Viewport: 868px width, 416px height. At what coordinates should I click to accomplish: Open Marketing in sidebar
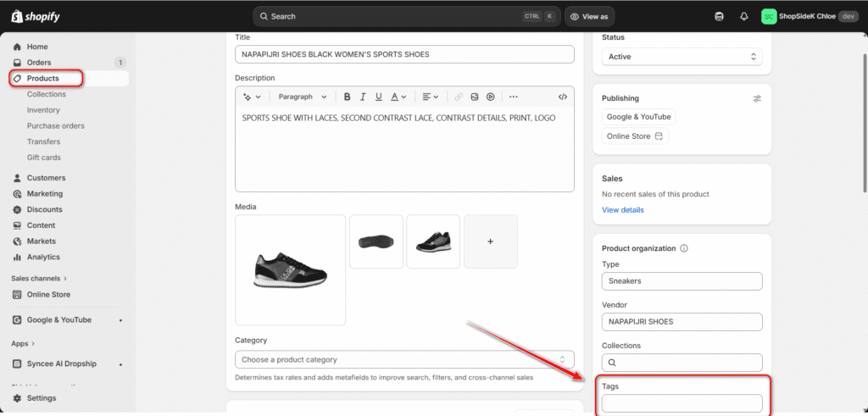pos(45,194)
